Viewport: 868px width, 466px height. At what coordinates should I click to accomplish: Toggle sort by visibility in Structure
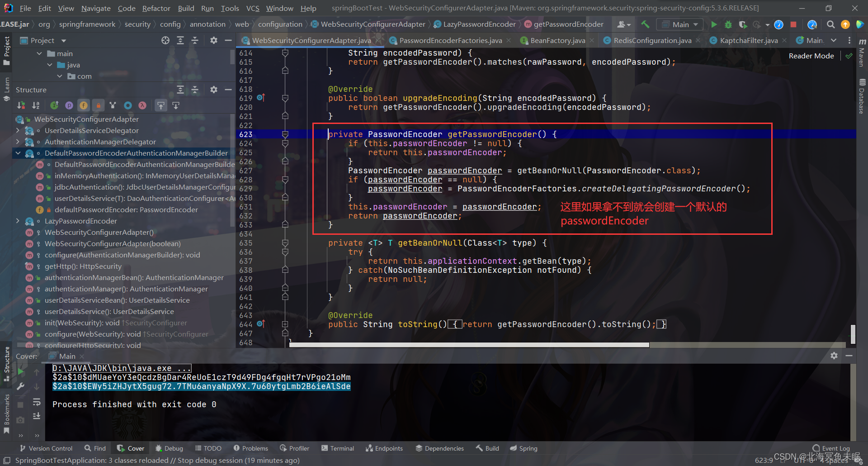click(x=21, y=105)
